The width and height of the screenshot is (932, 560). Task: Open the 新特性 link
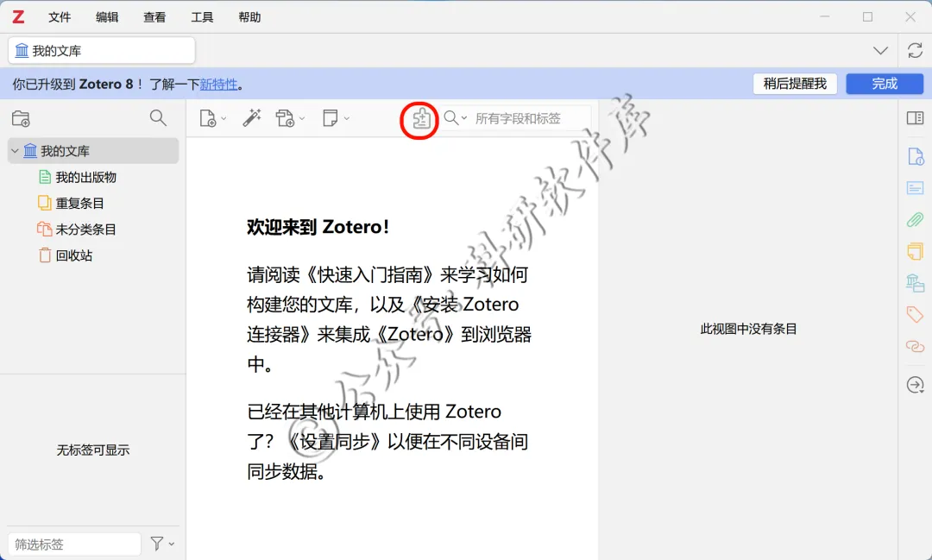point(218,85)
